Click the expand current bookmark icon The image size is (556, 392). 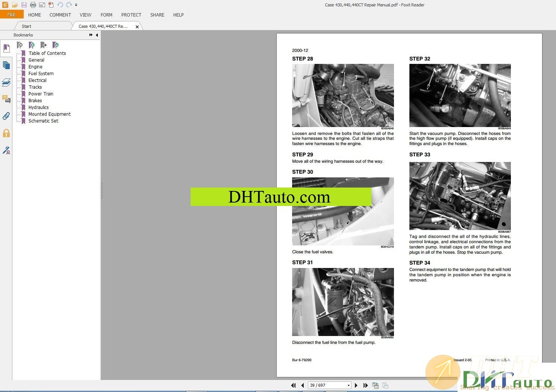point(56,45)
